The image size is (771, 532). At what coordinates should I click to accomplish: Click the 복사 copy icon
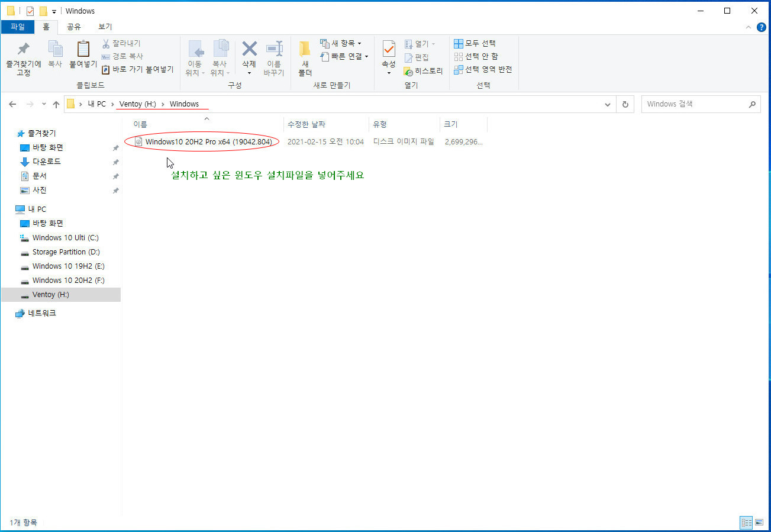[55, 54]
